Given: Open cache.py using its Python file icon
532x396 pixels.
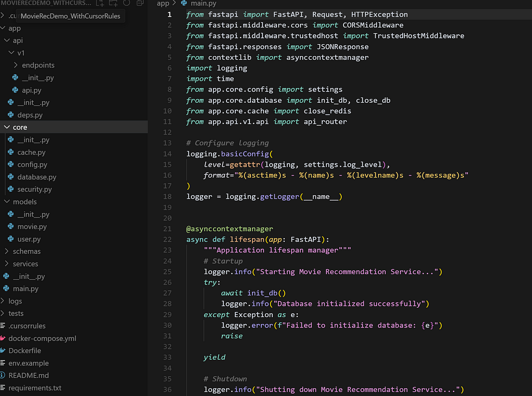Looking at the screenshot, I should coord(11,152).
